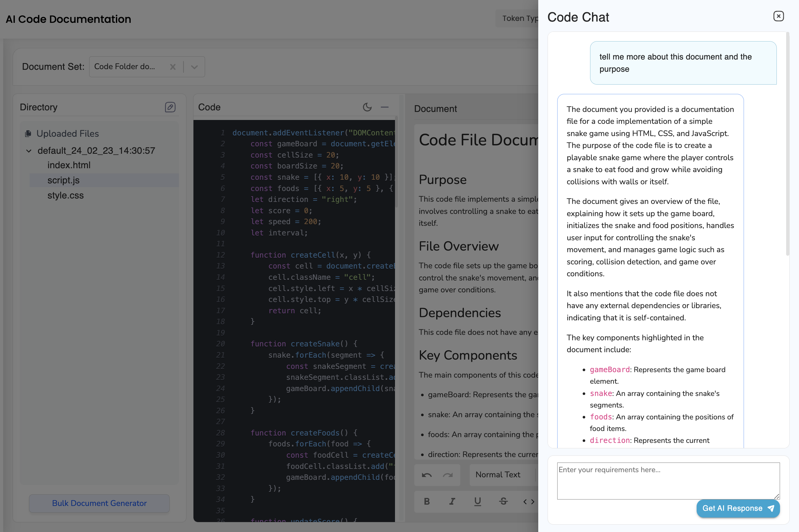Toggle bold formatting
Screen dimensions: 799x532
tap(427, 501)
